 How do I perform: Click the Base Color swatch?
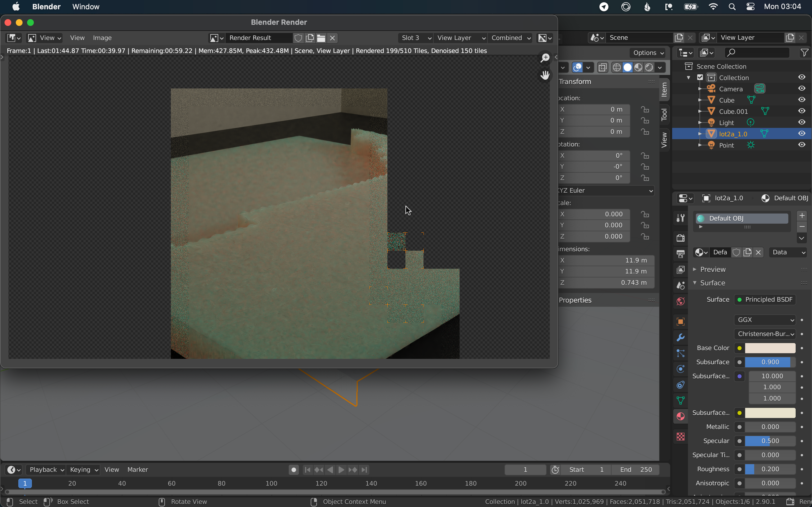(x=770, y=348)
